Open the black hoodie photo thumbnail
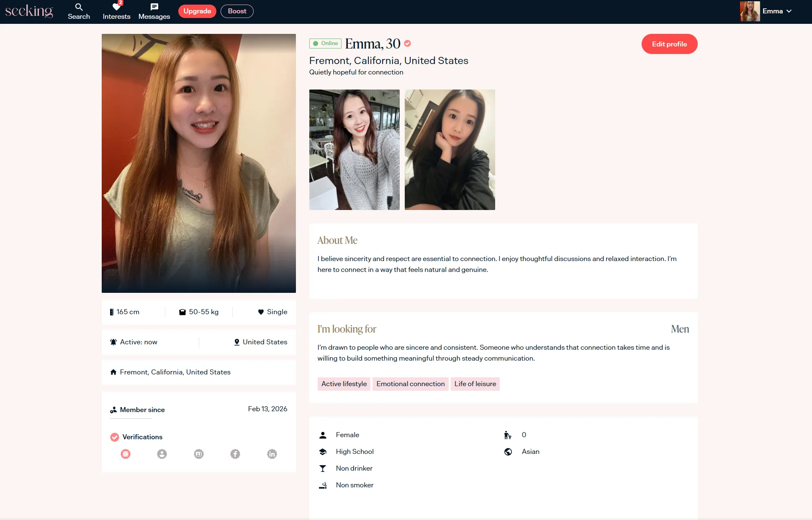This screenshot has width=812, height=520. point(450,150)
